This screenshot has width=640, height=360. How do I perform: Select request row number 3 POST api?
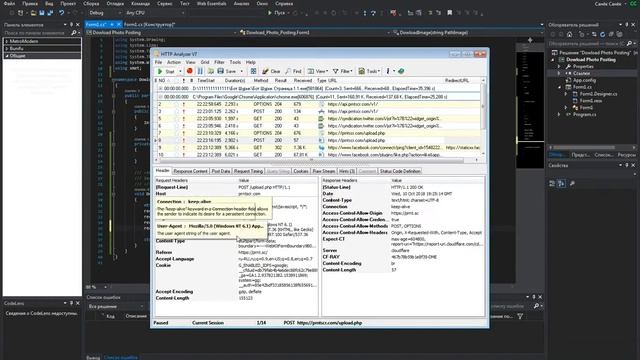point(318,111)
